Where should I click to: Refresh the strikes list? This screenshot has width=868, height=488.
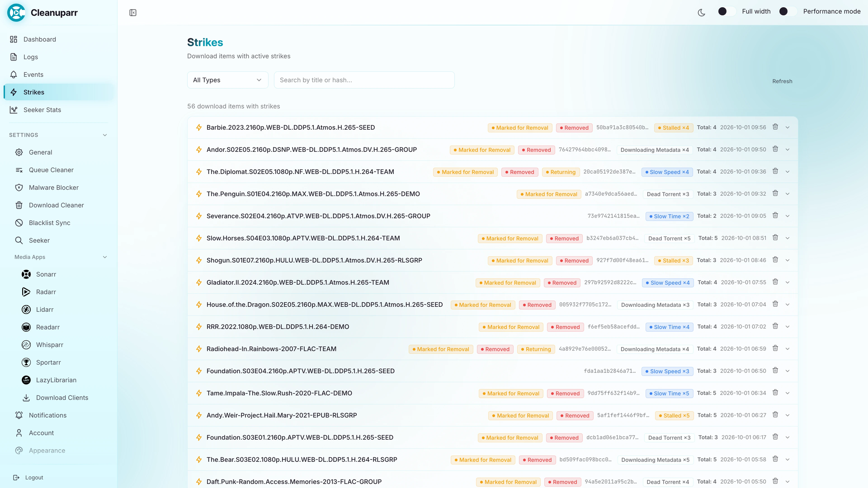[782, 81]
